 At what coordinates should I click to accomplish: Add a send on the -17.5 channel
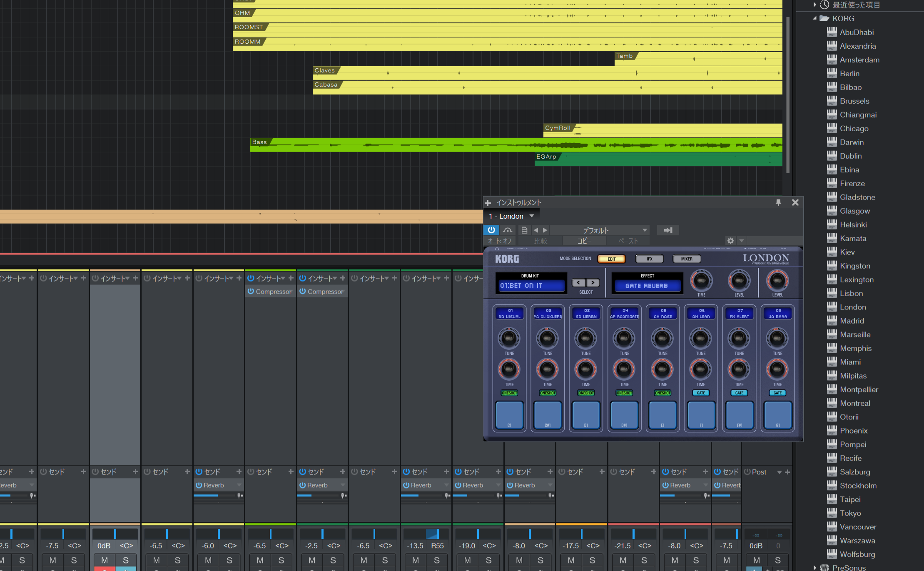(x=602, y=471)
